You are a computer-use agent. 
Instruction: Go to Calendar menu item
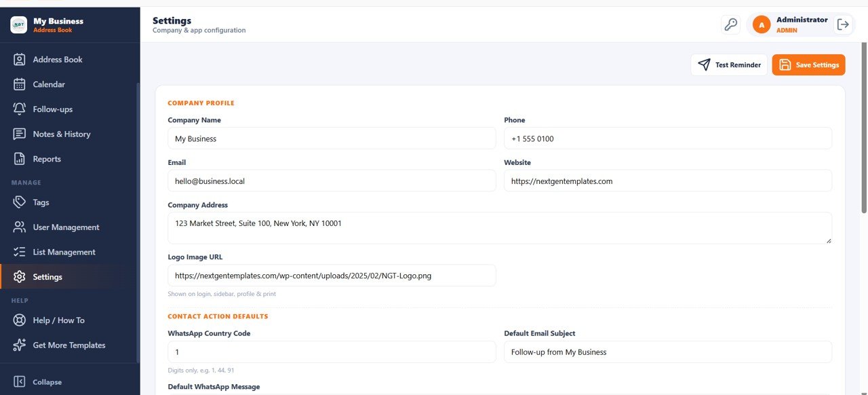tap(68, 84)
